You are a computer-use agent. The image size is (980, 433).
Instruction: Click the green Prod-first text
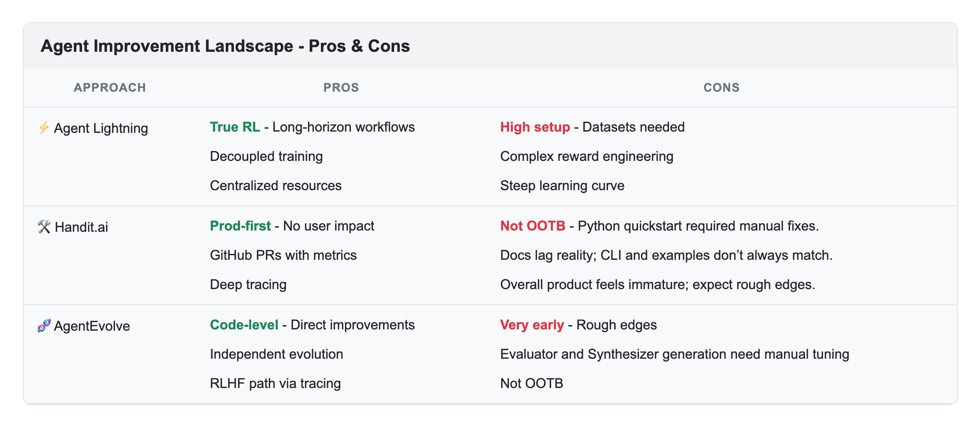[x=240, y=226]
